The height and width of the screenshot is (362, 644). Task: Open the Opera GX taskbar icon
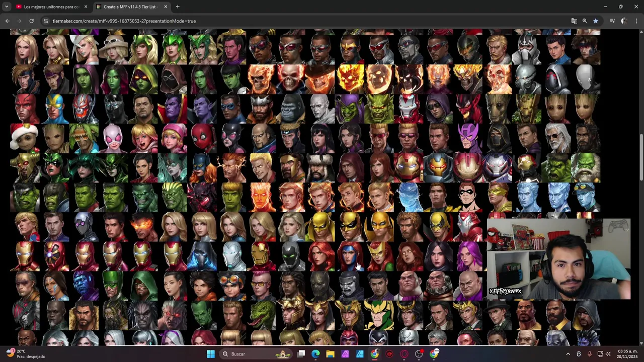[x=404, y=354]
